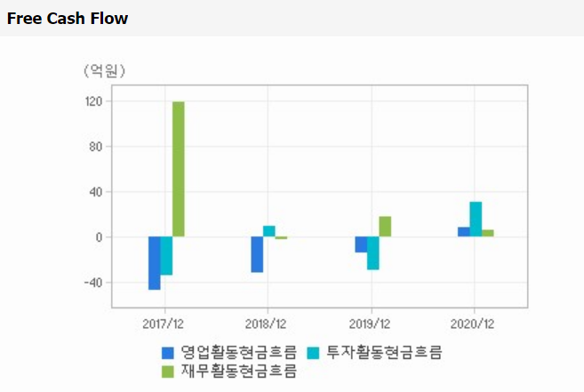Click the 80 y-axis value

pyautogui.click(x=95, y=147)
